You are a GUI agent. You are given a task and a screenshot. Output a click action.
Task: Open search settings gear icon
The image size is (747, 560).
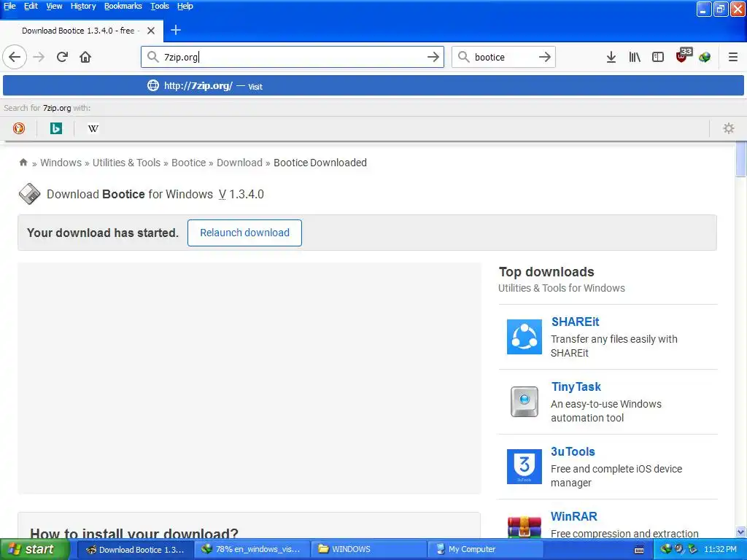pyautogui.click(x=729, y=128)
